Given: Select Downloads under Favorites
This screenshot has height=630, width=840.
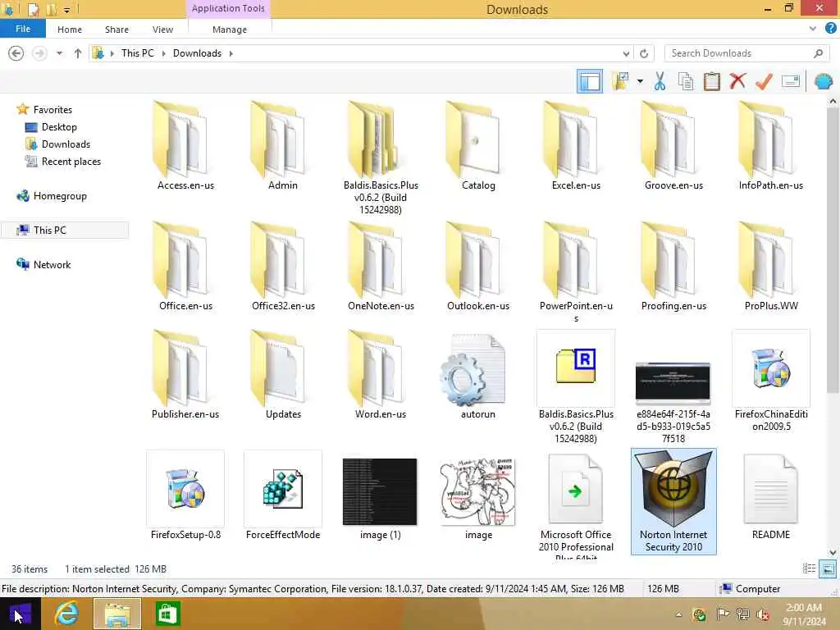Looking at the screenshot, I should tap(66, 144).
